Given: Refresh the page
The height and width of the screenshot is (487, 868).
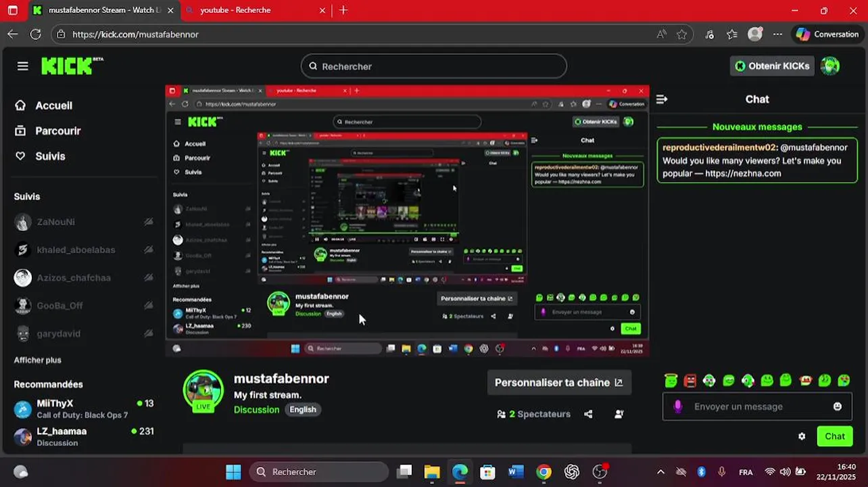Looking at the screenshot, I should [36, 34].
